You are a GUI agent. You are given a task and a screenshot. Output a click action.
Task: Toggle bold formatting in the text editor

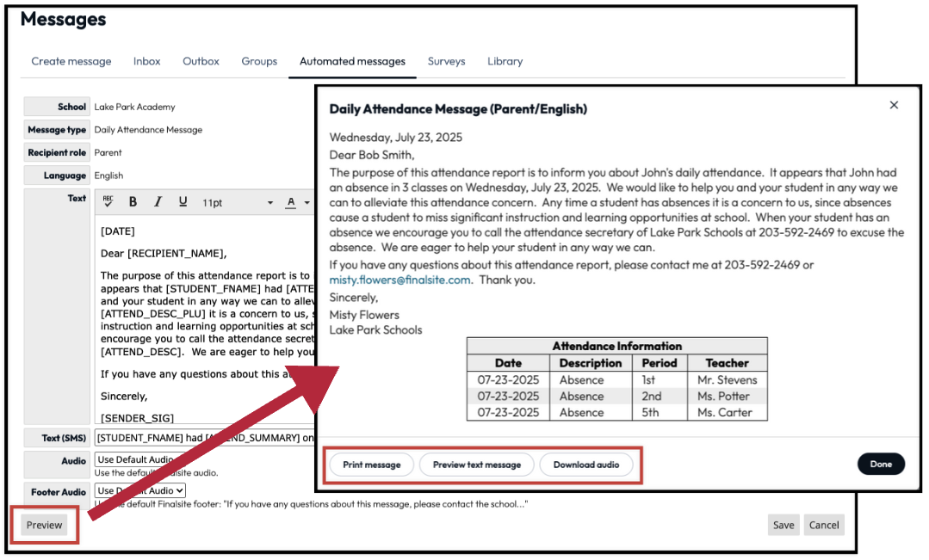tap(133, 202)
